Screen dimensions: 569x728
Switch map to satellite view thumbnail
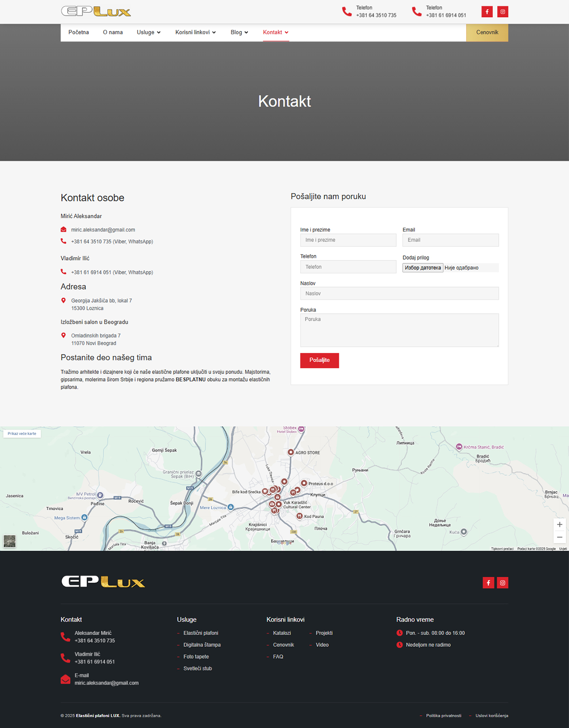[9, 541]
